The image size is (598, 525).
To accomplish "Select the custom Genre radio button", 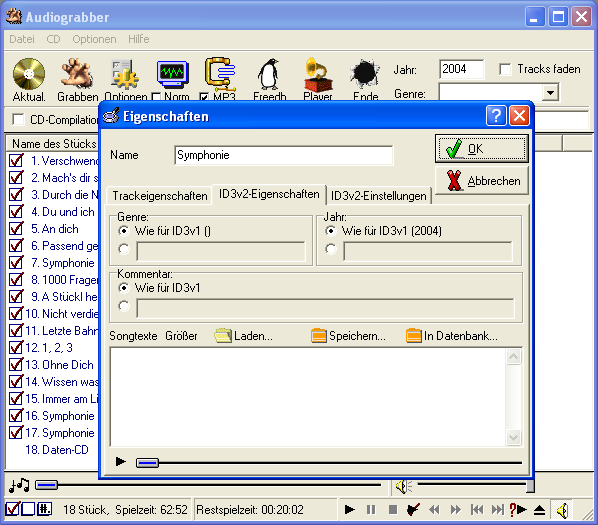I will tap(124, 249).
